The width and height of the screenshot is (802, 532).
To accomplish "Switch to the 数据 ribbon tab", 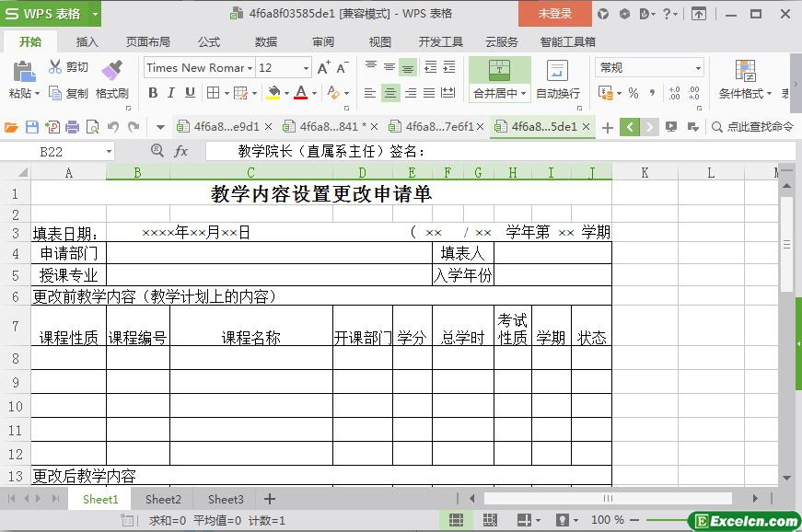I will (266, 42).
